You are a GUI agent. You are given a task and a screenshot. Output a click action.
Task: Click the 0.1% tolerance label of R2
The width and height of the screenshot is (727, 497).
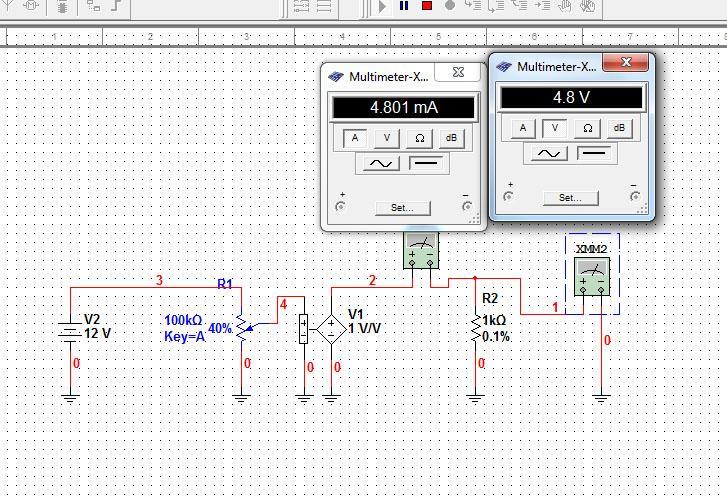(496, 336)
